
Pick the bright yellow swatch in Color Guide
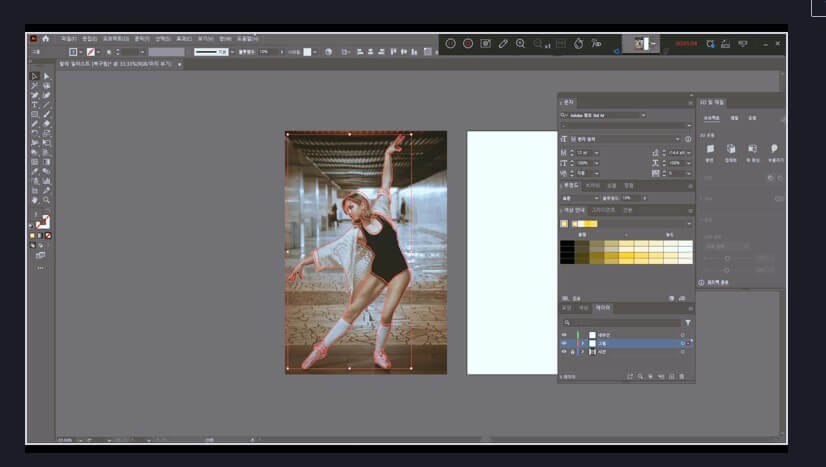coord(627,256)
